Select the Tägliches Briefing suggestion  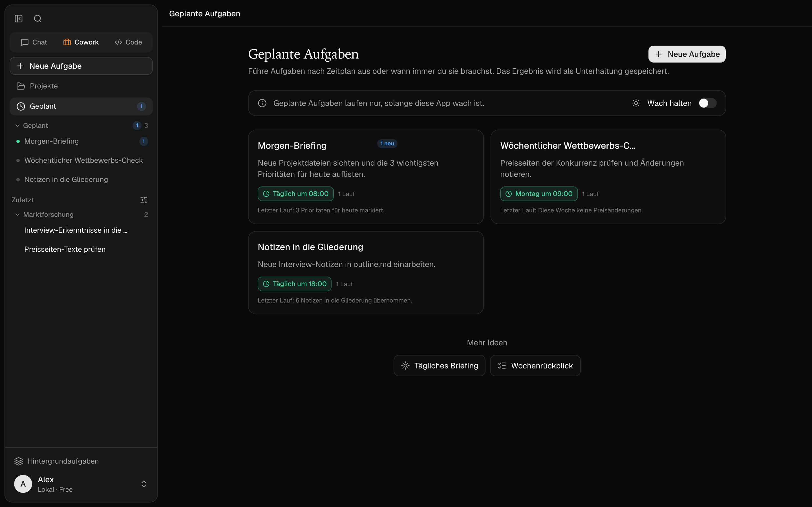(439, 366)
